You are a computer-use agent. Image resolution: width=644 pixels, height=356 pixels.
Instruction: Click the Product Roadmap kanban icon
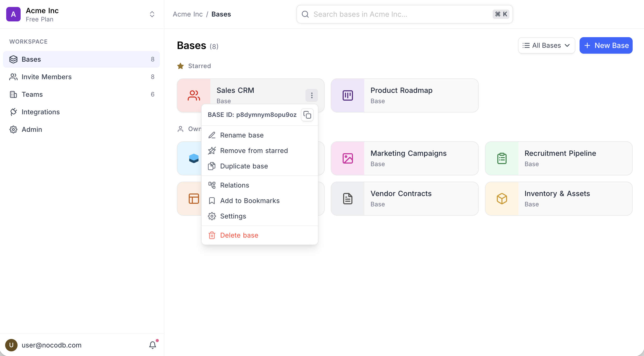[348, 95]
